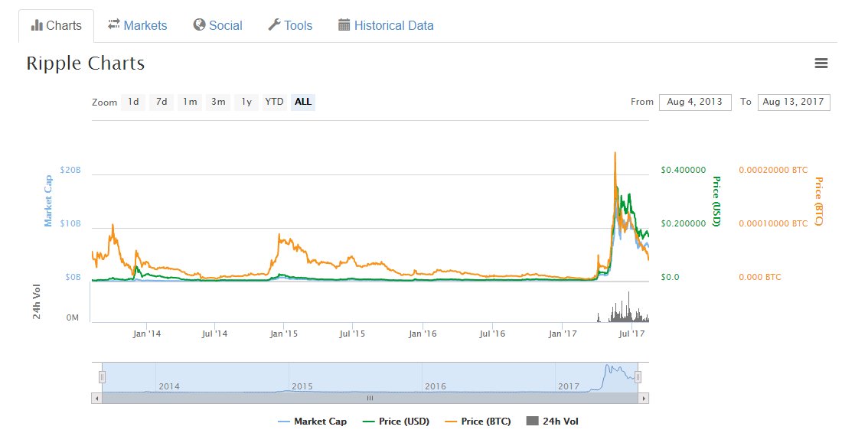The image size is (868, 433).
Task: Toggle the Price (BTC) series in the legend
Action: [477, 422]
